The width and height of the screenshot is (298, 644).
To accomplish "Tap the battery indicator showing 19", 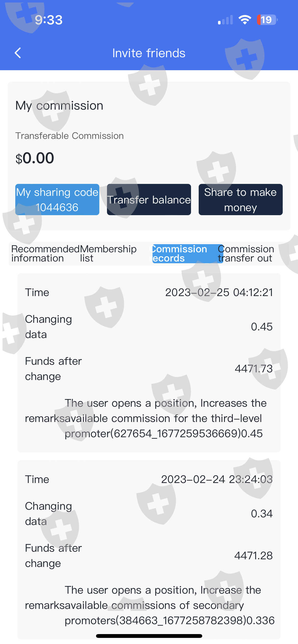I will (x=267, y=20).
